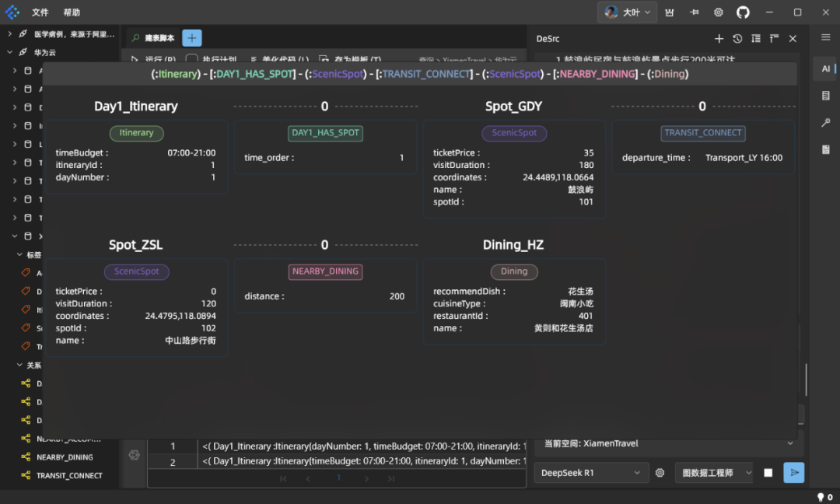Click the lightbulb icon in status bar
The image size is (840, 504).
point(820,497)
